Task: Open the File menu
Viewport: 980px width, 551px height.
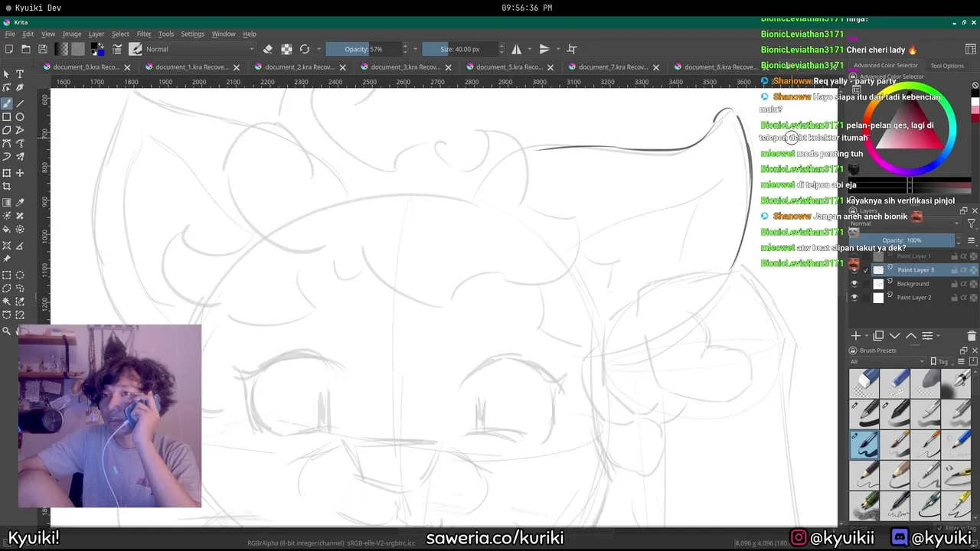Action: tap(10, 34)
